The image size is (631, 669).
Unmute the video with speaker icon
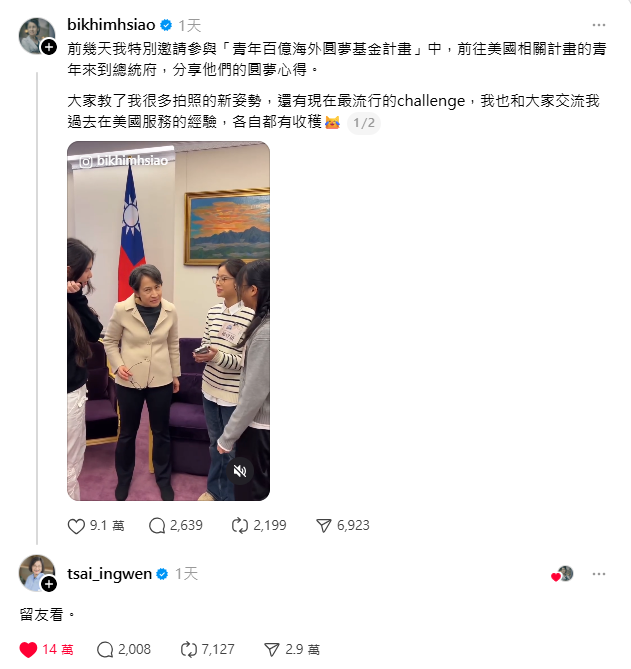[x=240, y=471]
